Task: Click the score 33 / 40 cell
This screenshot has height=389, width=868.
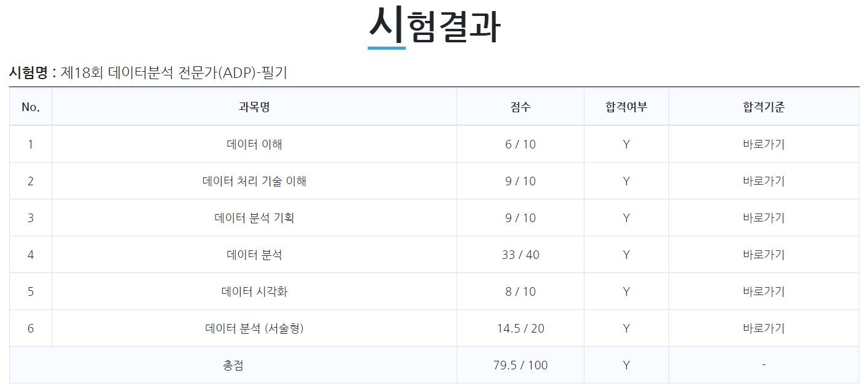Action: (x=520, y=254)
